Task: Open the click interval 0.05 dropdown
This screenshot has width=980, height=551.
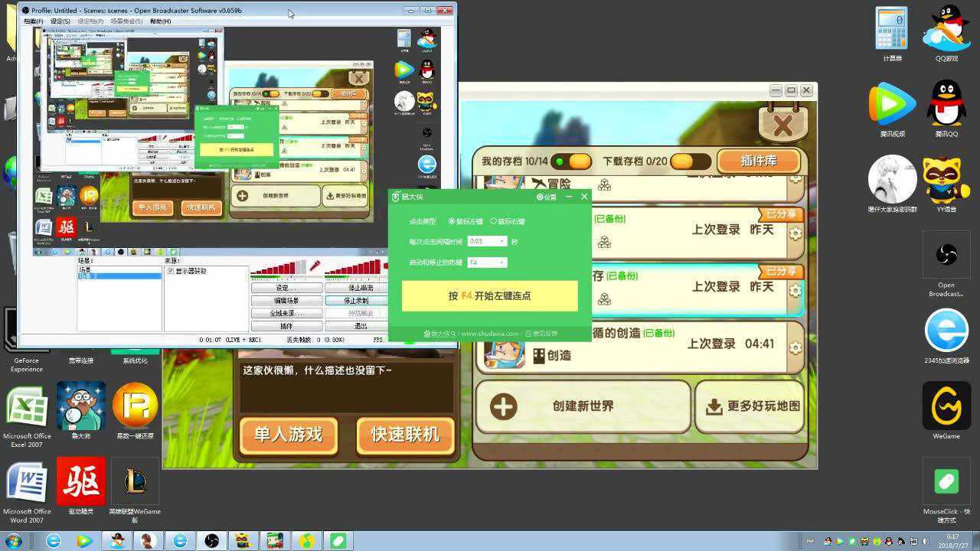Action: click(x=487, y=241)
